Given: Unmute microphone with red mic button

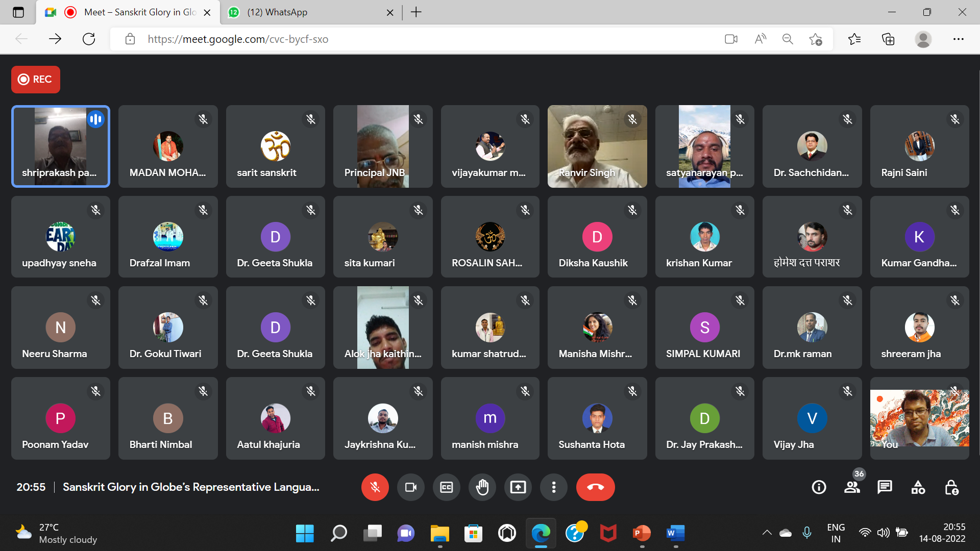Looking at the screenshot, I should point(375,487).
